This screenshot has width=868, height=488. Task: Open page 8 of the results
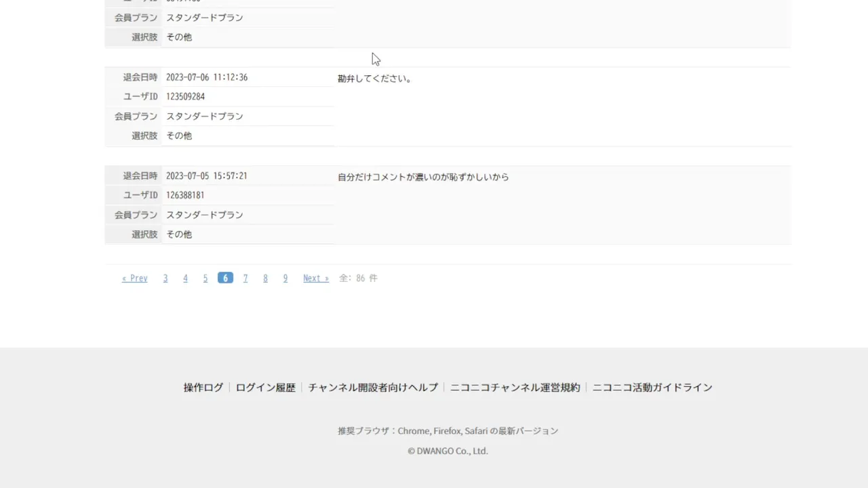(x=265, y=279)
